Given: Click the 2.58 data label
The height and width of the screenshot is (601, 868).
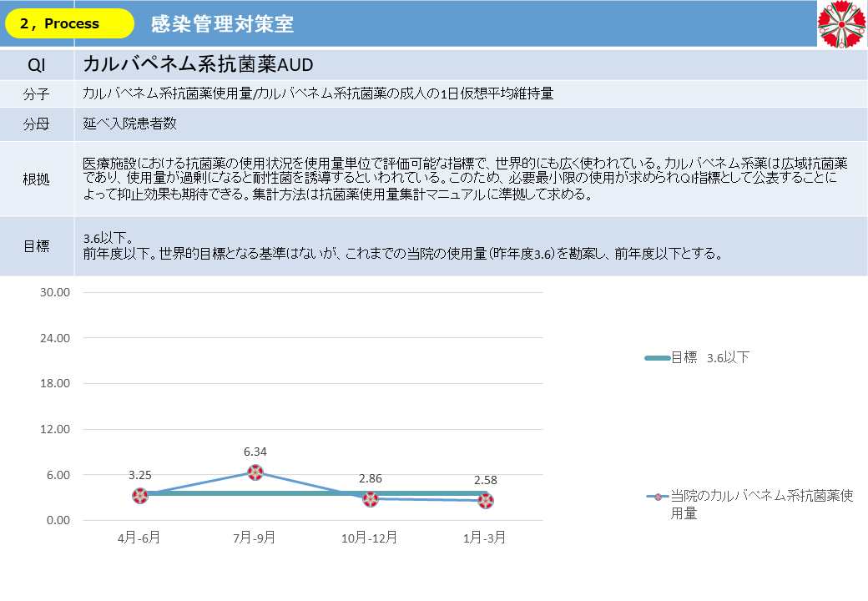Looking at the screenshot, I should coord(486,480).
